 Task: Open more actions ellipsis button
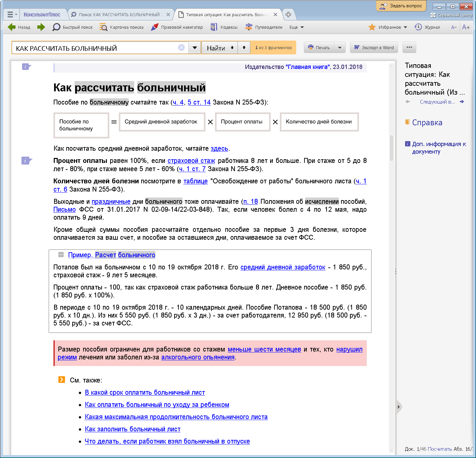coord(409,47)
